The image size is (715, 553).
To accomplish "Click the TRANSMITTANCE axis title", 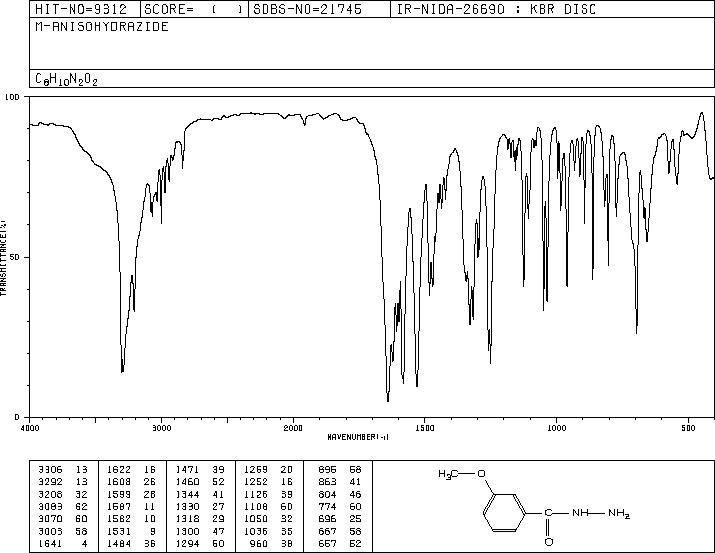I will [3, 257].
